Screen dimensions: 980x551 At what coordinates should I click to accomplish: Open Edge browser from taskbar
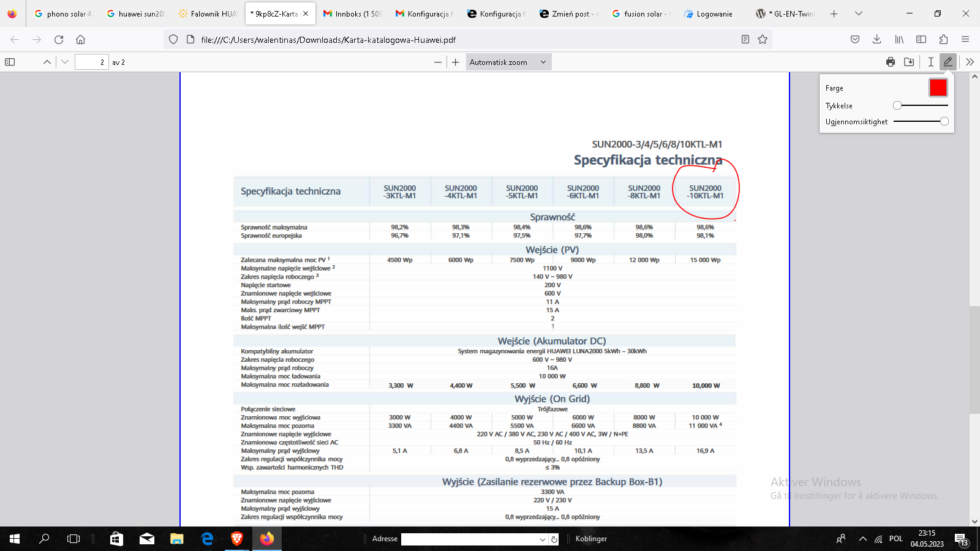point(207,539)
